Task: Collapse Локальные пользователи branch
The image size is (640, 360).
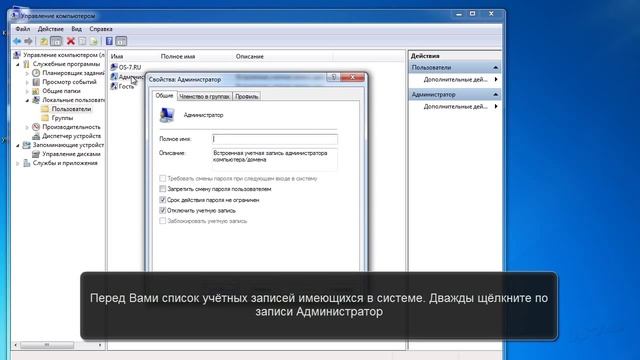Action: (x=27, y=100)
